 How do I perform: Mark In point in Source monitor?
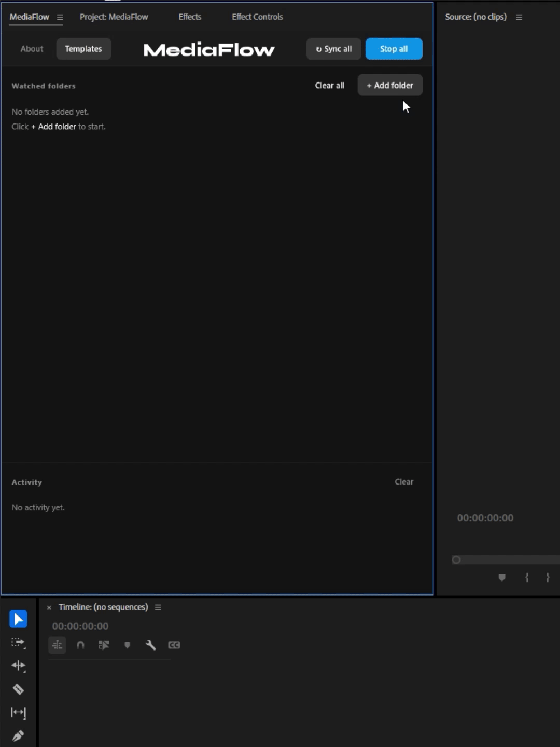pyautogui.click(x=527, y=577)
